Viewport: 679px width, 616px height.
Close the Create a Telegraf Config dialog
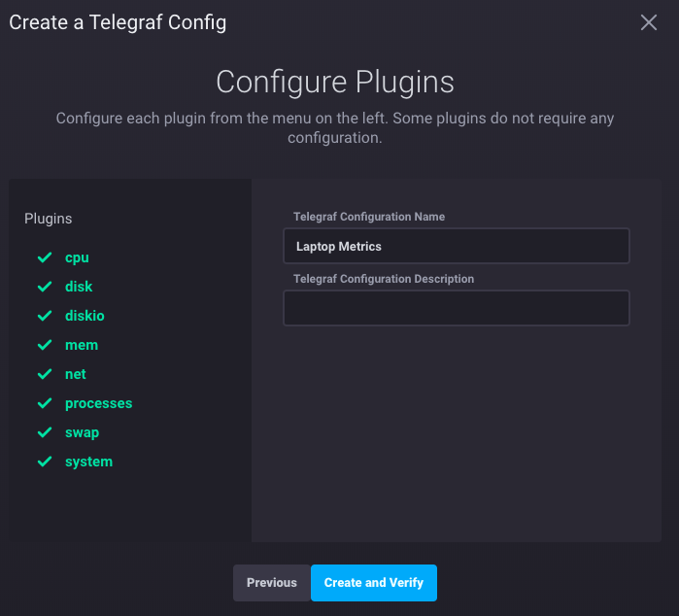[x=648, y=22]
